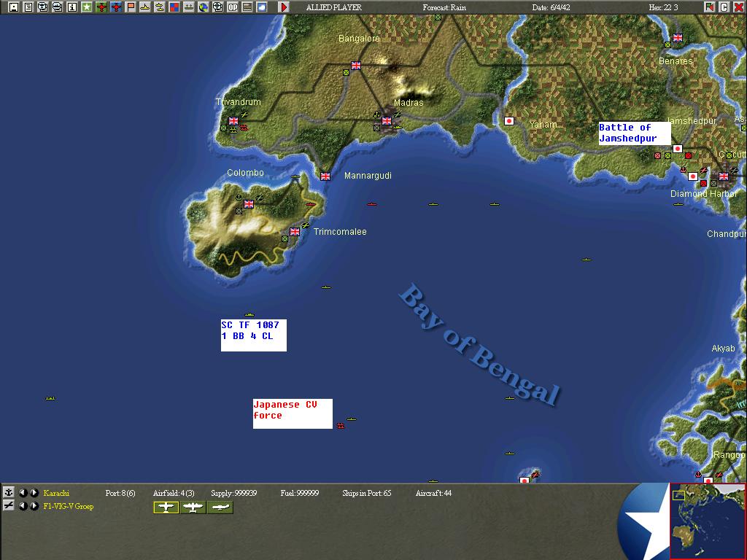Click the 'ALLIED PLAYER' text in top bar
Viewport: 747px width, 560px height.
click(334, 7)
